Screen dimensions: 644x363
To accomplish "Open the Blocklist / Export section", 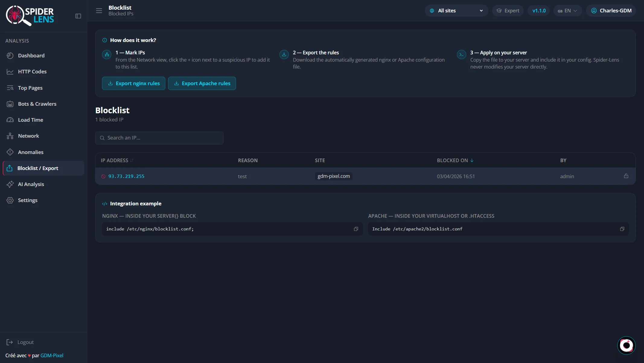I will click(x=38, y=168).
